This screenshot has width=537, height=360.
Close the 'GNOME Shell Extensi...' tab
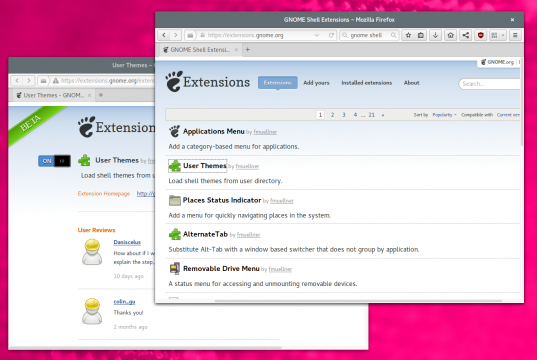coord(236,50)
